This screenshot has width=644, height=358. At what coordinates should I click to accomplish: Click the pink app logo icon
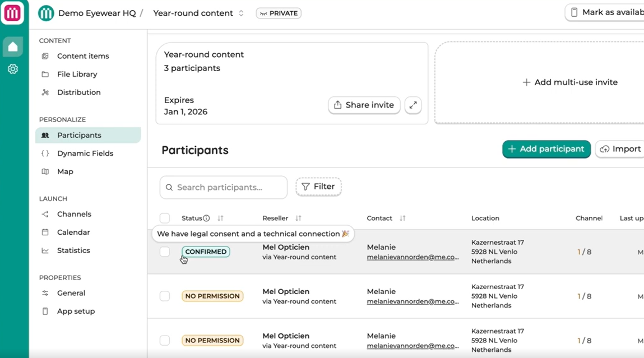[x=12, y=13]
